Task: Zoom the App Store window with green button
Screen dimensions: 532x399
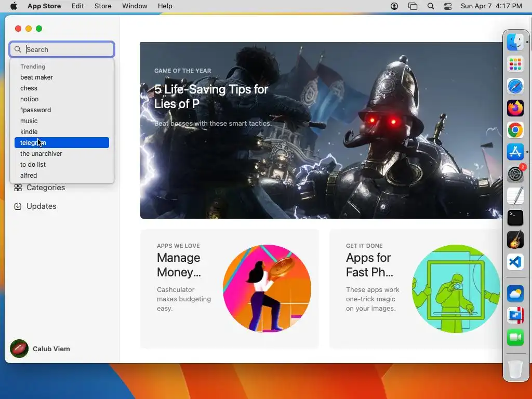Action: [x=39, y=29]
